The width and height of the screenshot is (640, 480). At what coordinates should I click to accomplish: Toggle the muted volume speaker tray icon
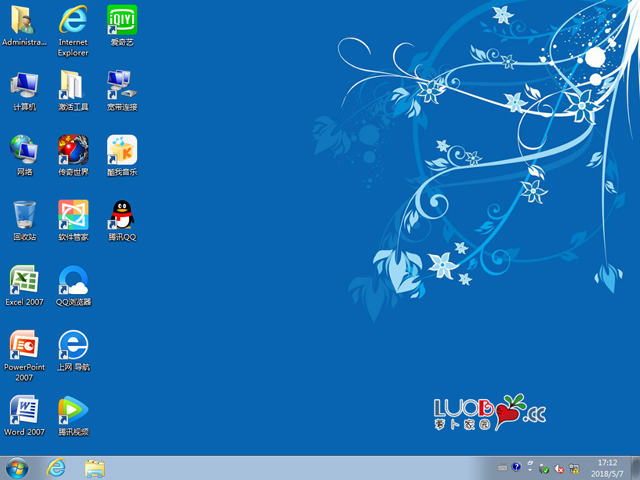click(x=559, y=467)
